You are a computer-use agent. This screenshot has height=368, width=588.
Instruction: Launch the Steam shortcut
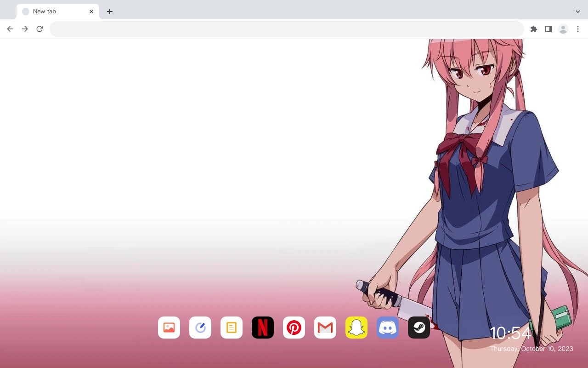[419, 328]
